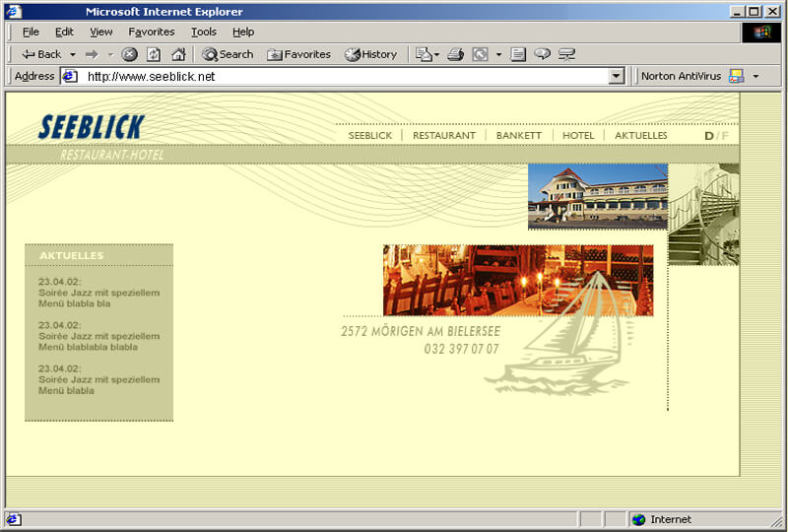The height and width of the screenshot is (532, 788).
Task: Print the page with the printer icon
Action: point(455,54)
